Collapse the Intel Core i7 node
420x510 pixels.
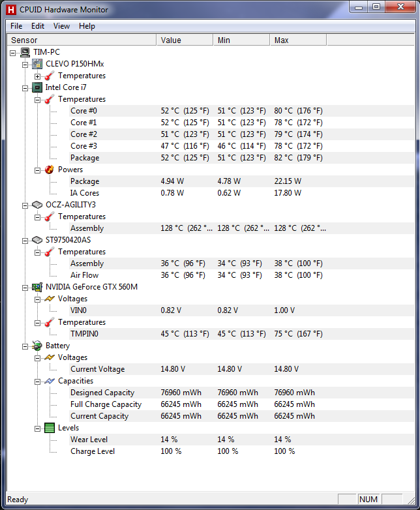point(25,88)
